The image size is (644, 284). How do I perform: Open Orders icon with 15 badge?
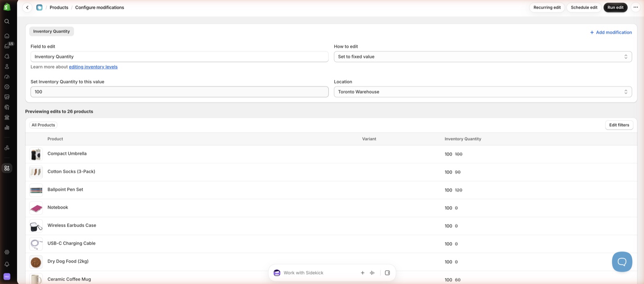pyautogui.click(x=7, y=46)
